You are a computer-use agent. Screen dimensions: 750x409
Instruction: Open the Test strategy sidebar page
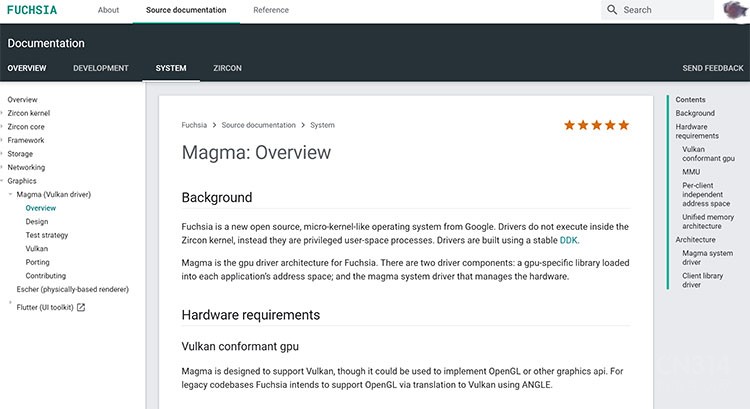pyautogui.click(x=47, y=235)
